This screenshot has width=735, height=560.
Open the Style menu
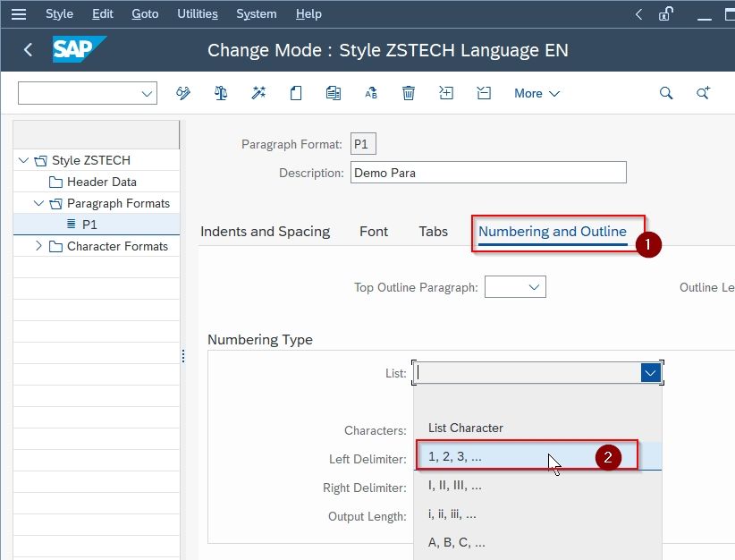(x=59, y=14)
